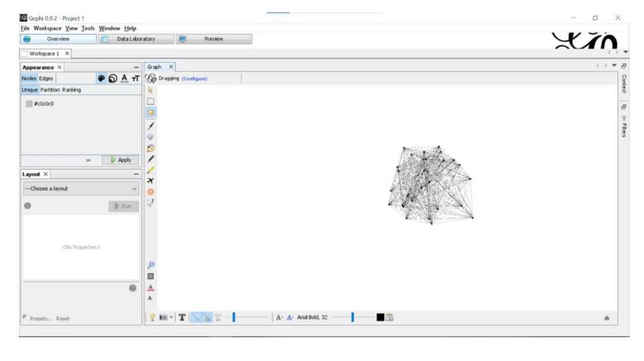
Task: Select the node size appearance icon
Action: point(113,79)
